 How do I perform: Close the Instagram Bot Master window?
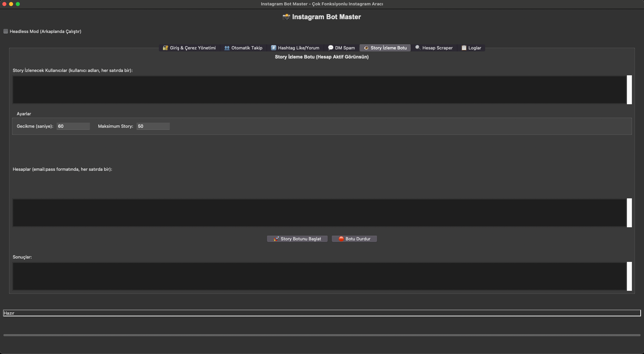click(x=4, y=4)
